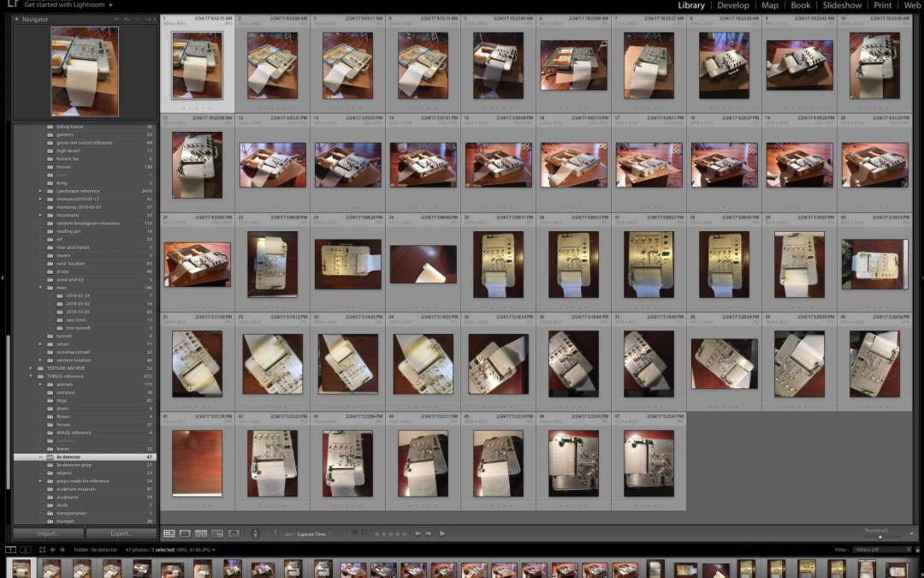Toggle the second window display button 2
The height and width of the screenshot is (578, 924).
[26, 550]
